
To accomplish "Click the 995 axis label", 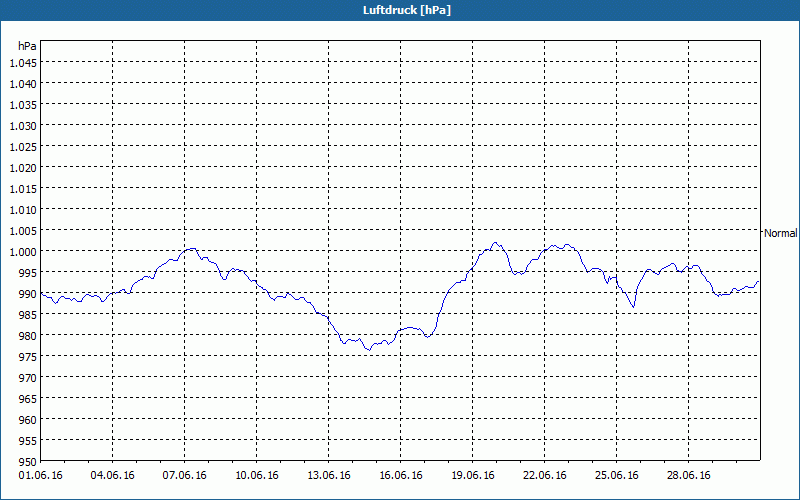I will coord(28,273).
